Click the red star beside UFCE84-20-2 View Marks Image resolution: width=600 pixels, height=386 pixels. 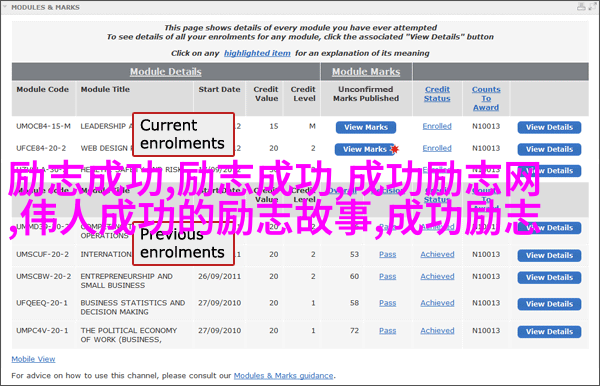[x=395, y=149]
